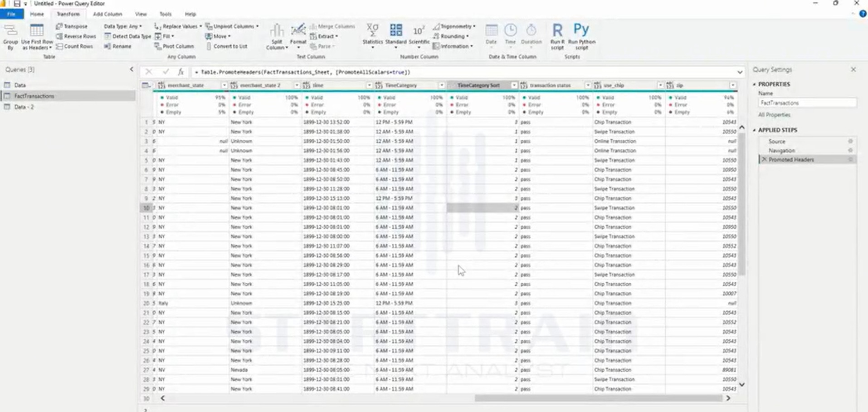Click the Transpose table icon
868x412 pixels.
coord(72,26)
